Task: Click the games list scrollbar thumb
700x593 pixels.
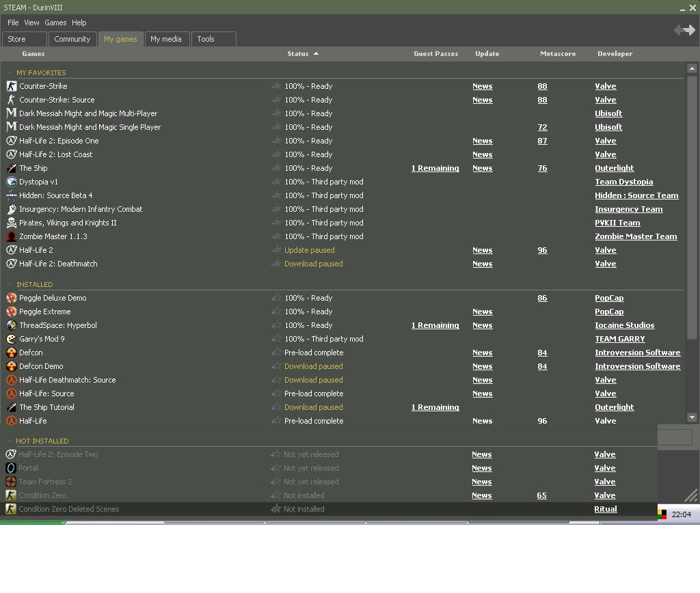Action: (692, 208)
